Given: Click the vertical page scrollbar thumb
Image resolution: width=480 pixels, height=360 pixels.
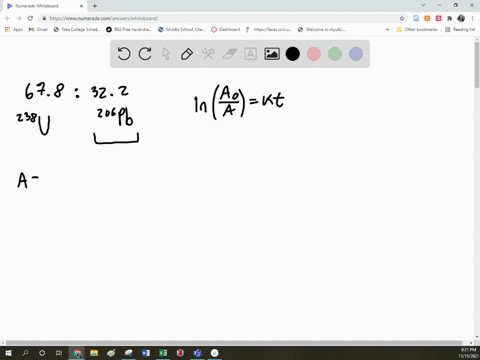Looking at the screenshot, I should [477, 65].
